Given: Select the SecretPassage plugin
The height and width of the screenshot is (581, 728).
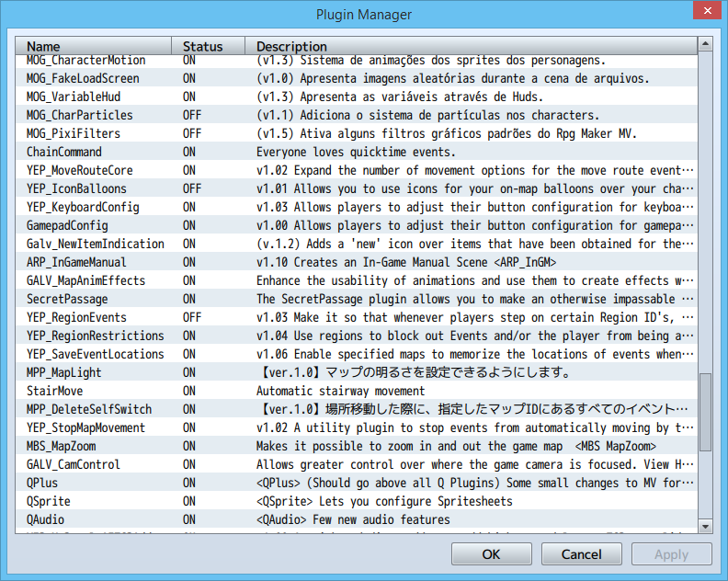Looking at the screenshot, I should 356,299.
